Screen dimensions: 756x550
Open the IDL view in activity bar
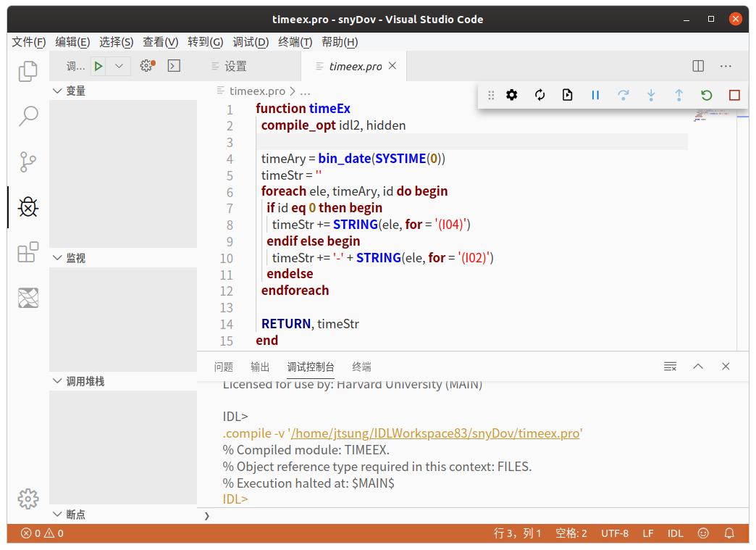(x=28, y=298)
